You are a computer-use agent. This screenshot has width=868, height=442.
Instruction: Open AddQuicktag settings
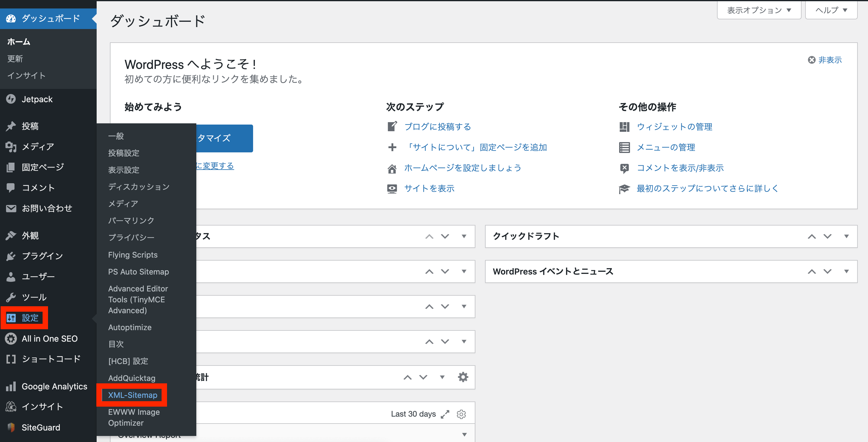(132, 378)
